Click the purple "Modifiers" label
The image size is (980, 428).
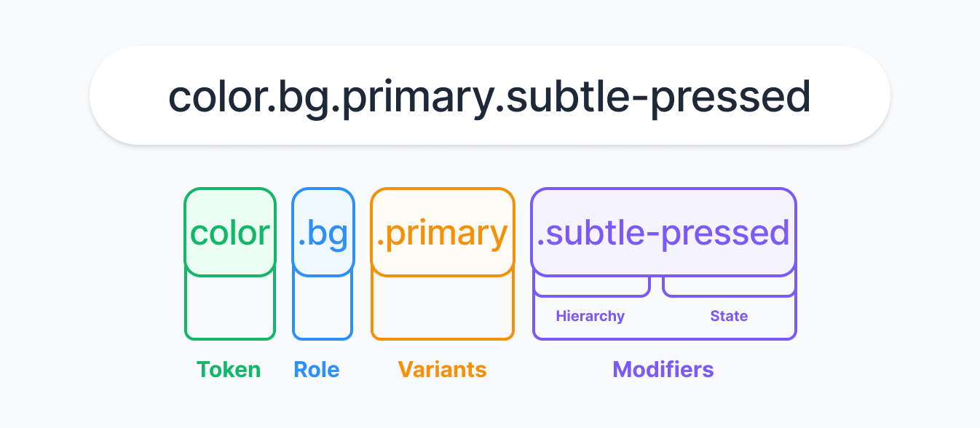(x=663, y=370)
